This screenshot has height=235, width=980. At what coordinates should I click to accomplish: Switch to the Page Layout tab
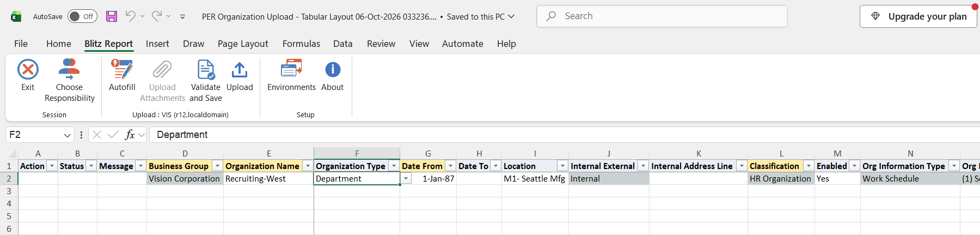pyautogui.click(x=243, y=44)
